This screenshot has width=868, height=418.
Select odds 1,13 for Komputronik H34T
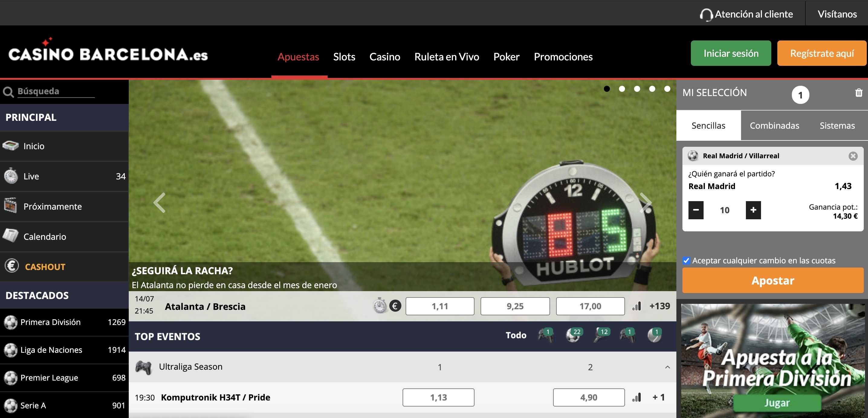(438, 397)
